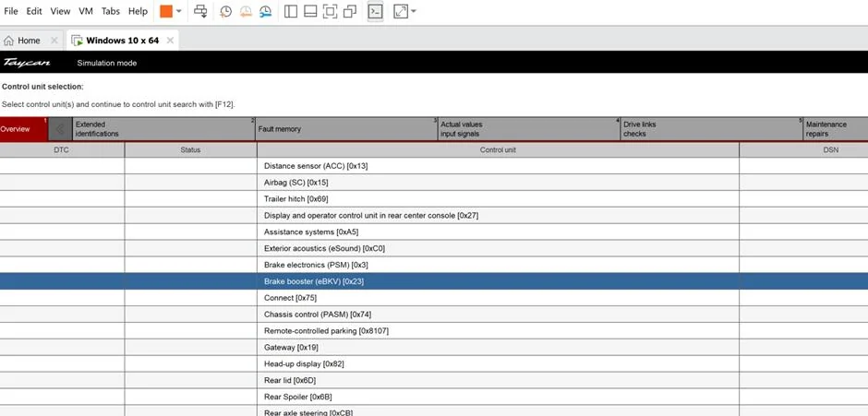Revert the VM to its previous snapshot
The width and height of the screenshot is (868, 416).
(x=246, y=11)
